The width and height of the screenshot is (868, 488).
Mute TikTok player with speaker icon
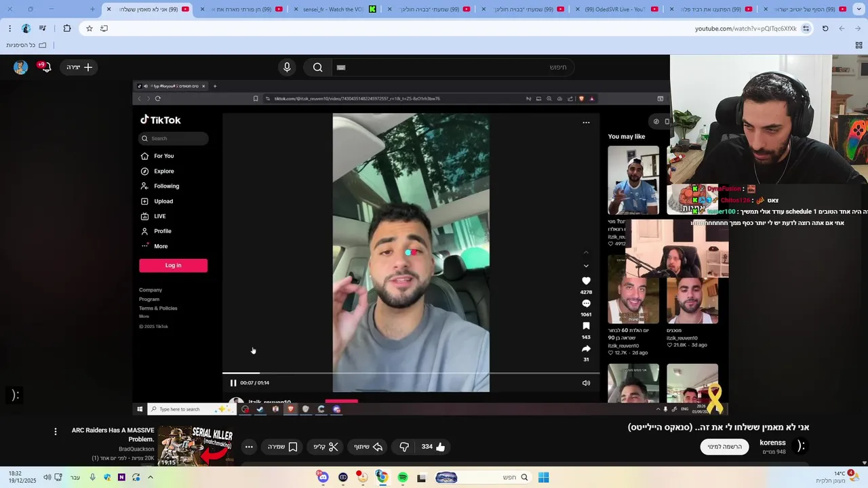click(x=586, y=383)
